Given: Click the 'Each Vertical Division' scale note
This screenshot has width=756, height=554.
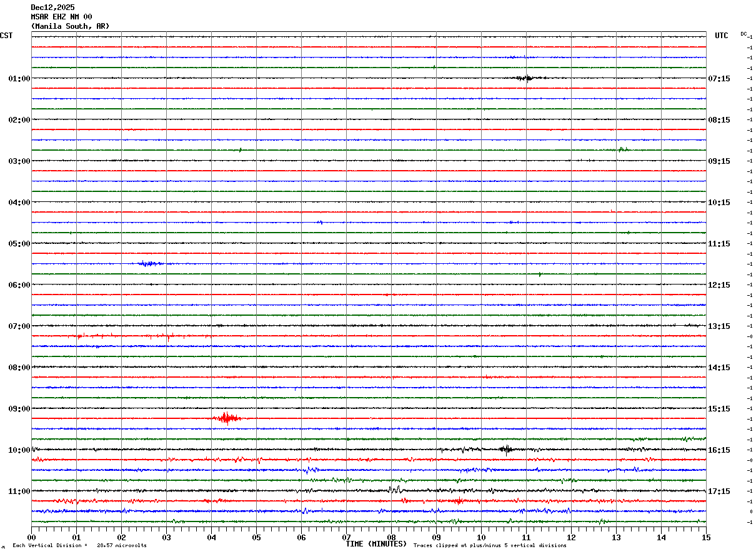Looking at the screenshot, I should (79, 546).
